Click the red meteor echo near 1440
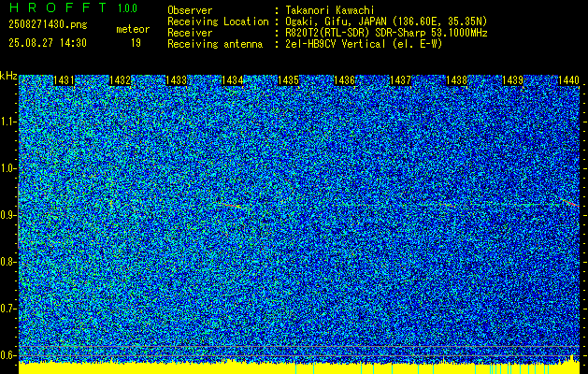This screenshot has height=374, width=588. pyautogui.click(x=571, y=203)
